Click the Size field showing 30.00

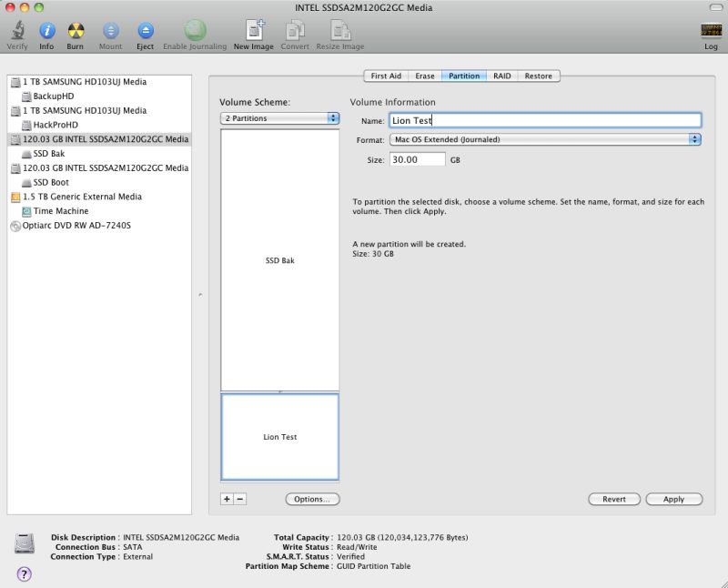[418, 160]
